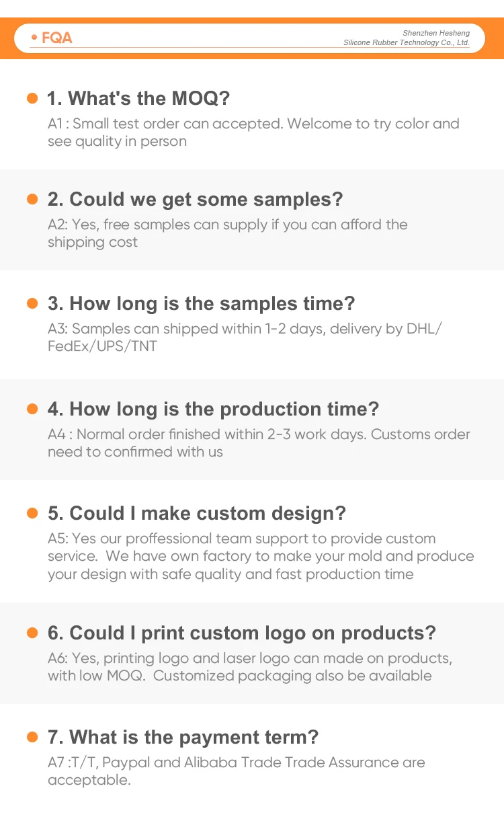Click the bullet next to "What is the payment term?"

[32, 738]
